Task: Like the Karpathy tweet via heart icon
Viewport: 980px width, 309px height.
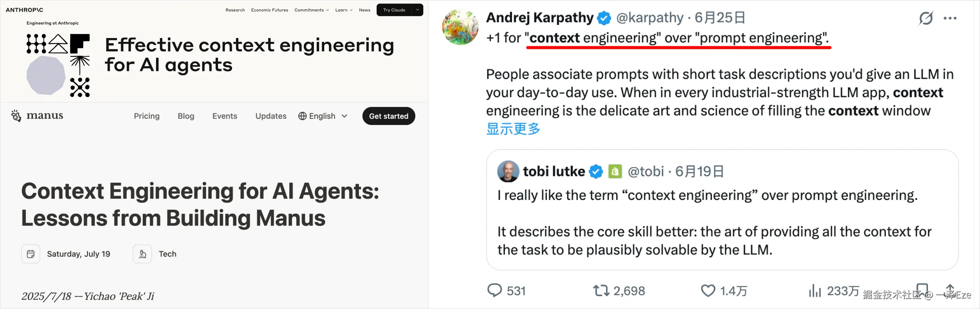Action: pyautogui.click(x=708, y=291)
